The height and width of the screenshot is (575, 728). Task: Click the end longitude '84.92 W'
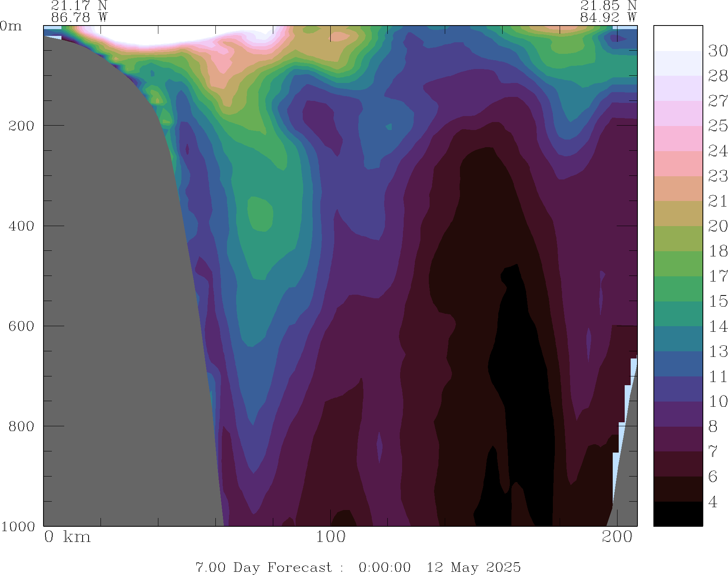click(x=608, y=17)
